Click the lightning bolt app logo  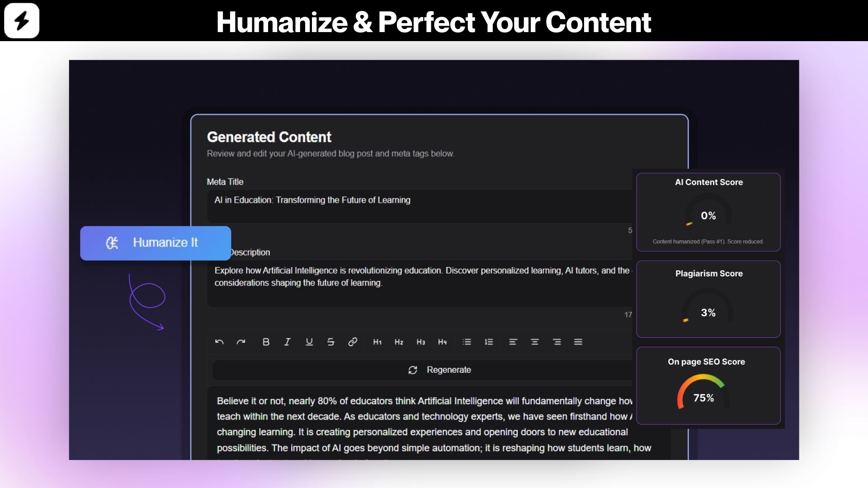coord(21,20)
